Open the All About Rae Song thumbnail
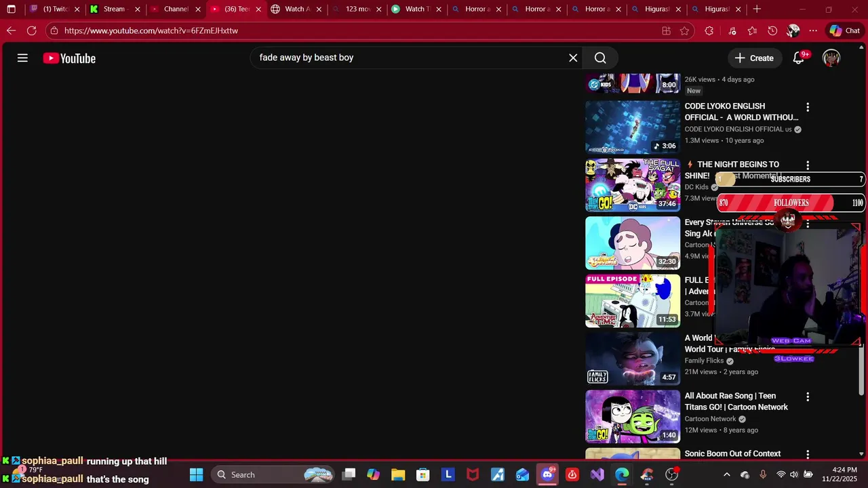The height and width of the screenshot is (488, 868). [633, 417]
